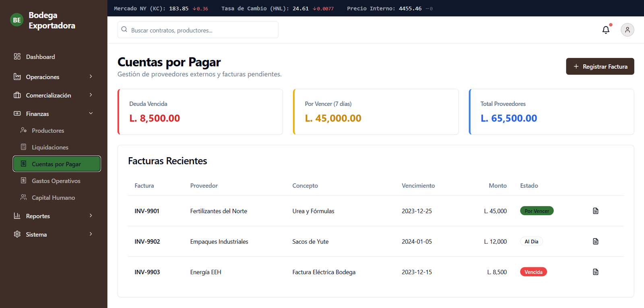Click concept Sacos de Yute
Viewport: 644px width, 308px height.
click(310, 241)
